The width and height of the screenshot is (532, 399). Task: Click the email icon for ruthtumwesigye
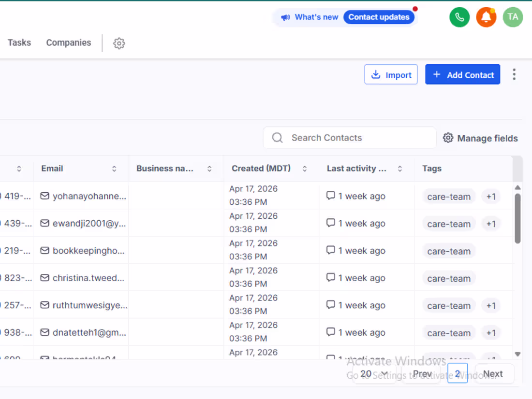(x=45, y=305)
